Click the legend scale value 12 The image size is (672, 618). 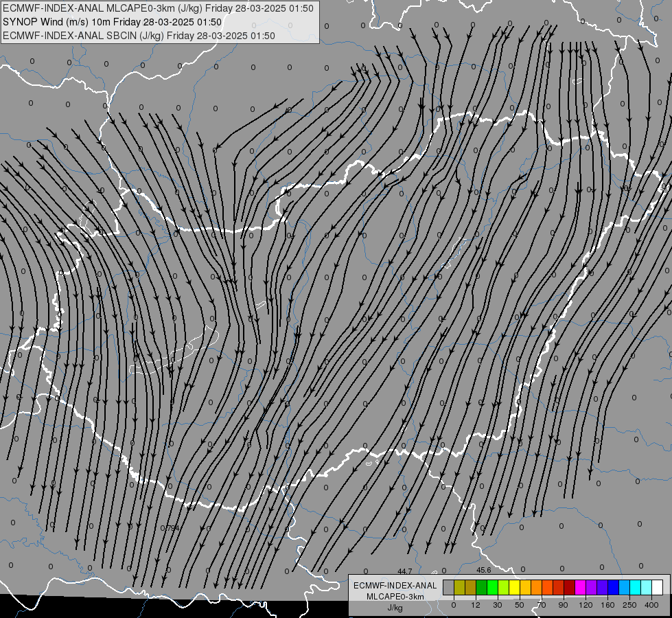(x=476, y=605)
